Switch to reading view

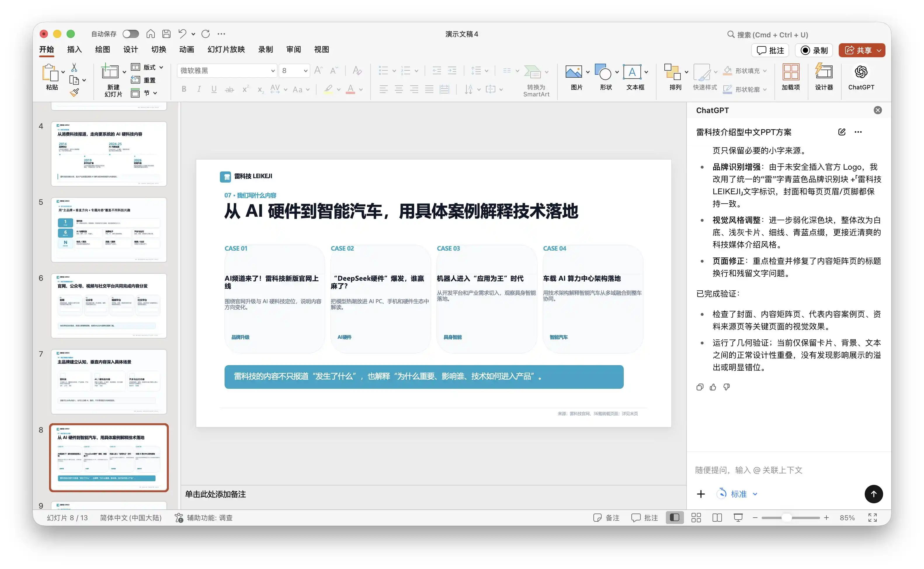click(x=717, y=518)
